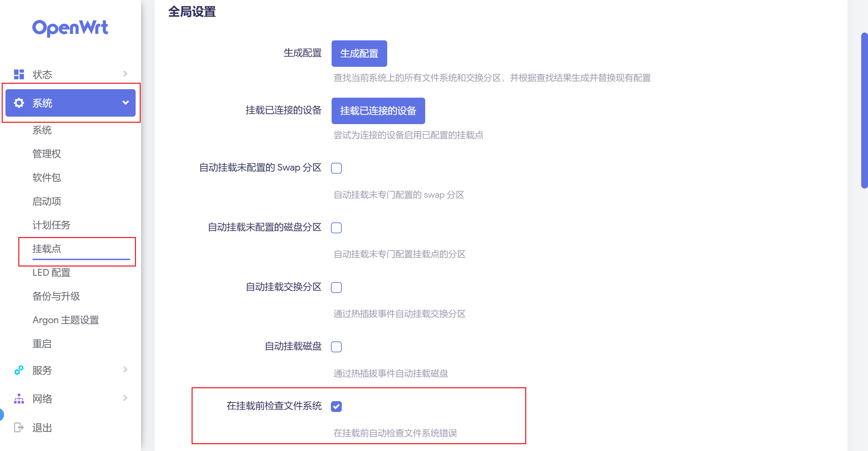Image resolution: width=868 pixels, height=451 pixels.
Task: Expand the 服务 menu chevron
Action: click(x=125, y=370)
